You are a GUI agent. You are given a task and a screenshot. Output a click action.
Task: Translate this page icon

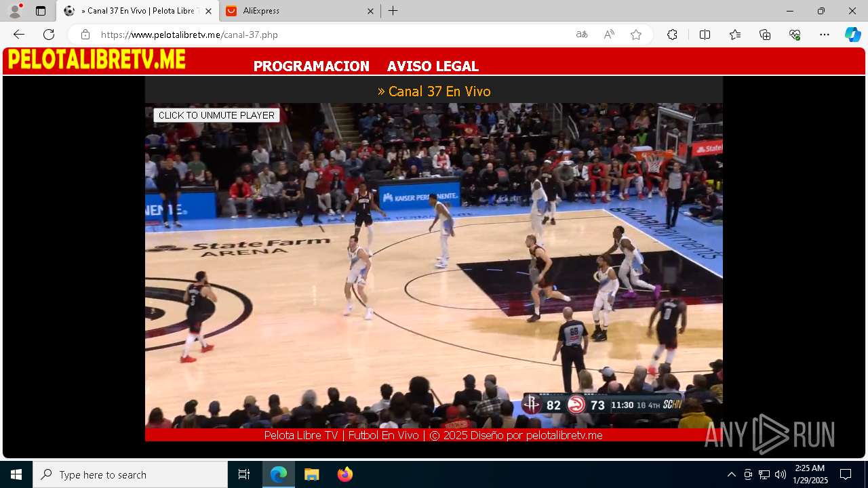coord(582,35)
